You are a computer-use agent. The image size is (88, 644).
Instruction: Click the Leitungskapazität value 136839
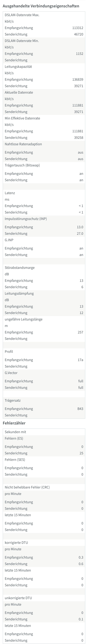point(78,80)
